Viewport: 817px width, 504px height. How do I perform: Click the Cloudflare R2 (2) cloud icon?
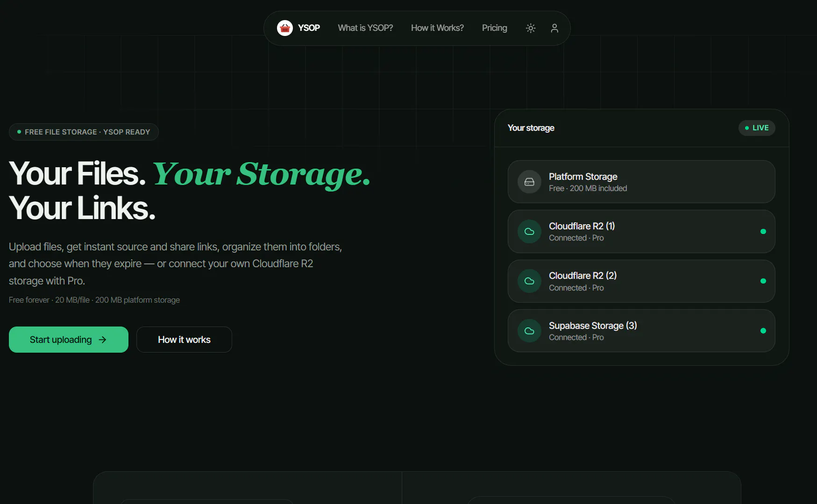coord(529,281)
